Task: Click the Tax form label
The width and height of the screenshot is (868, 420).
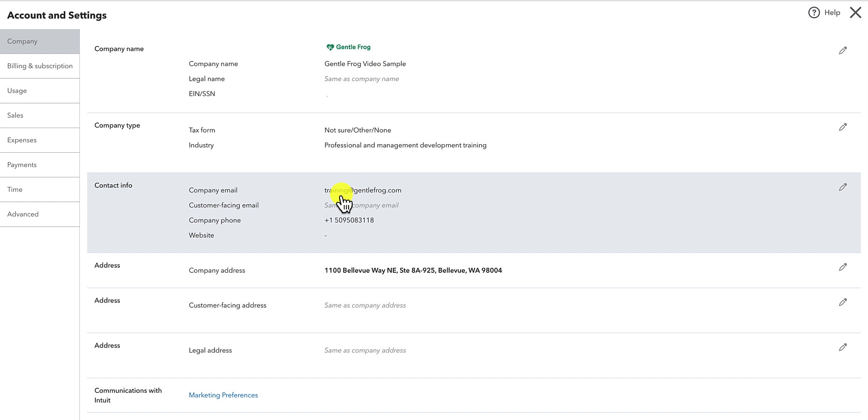Action: tap(202, 130)
